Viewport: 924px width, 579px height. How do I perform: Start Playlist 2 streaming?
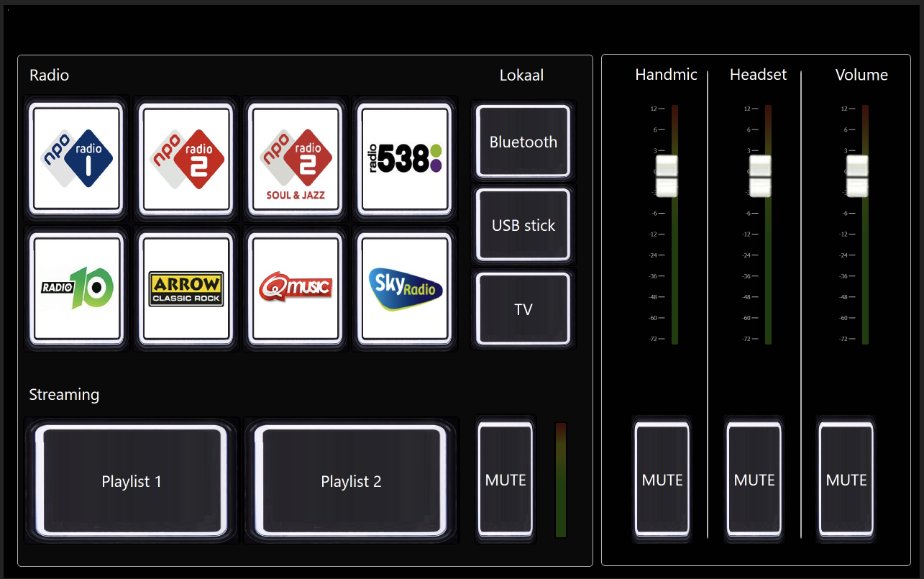[x=351, y=481]
